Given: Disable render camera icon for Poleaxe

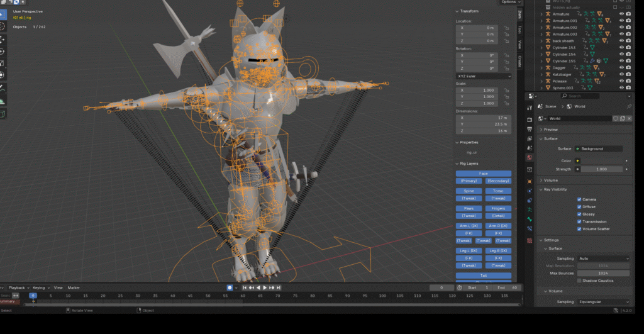Looking at the screenshot, I should [x=628, y=81].
